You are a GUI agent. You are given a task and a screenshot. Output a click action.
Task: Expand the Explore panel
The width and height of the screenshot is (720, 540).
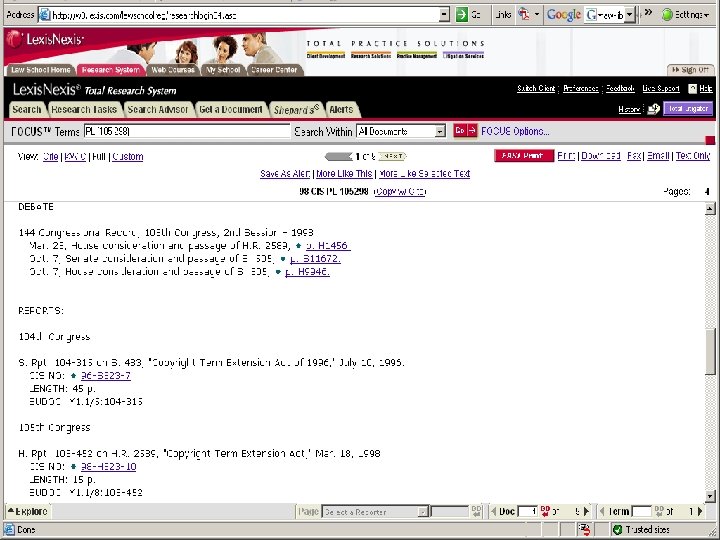coord(28,511)
